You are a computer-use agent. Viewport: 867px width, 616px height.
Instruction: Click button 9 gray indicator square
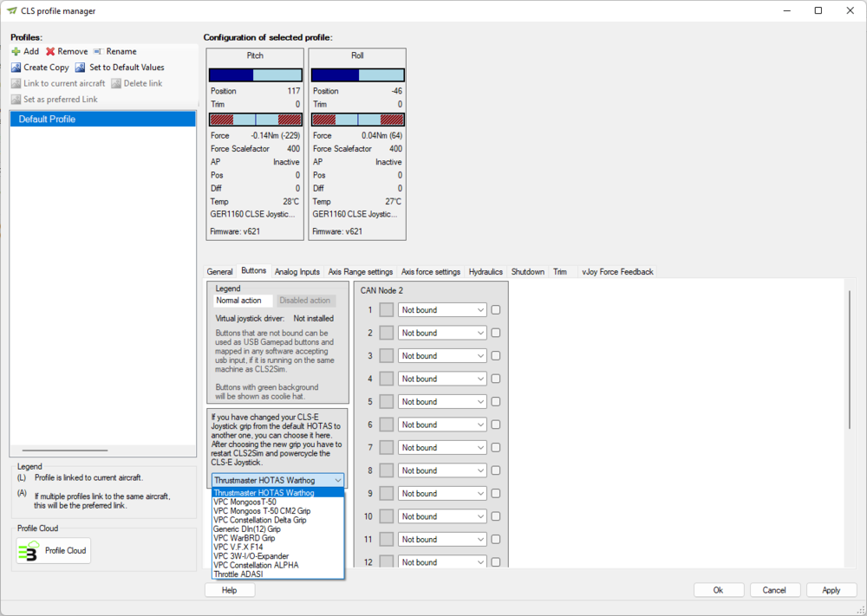(x=387, y=493)
